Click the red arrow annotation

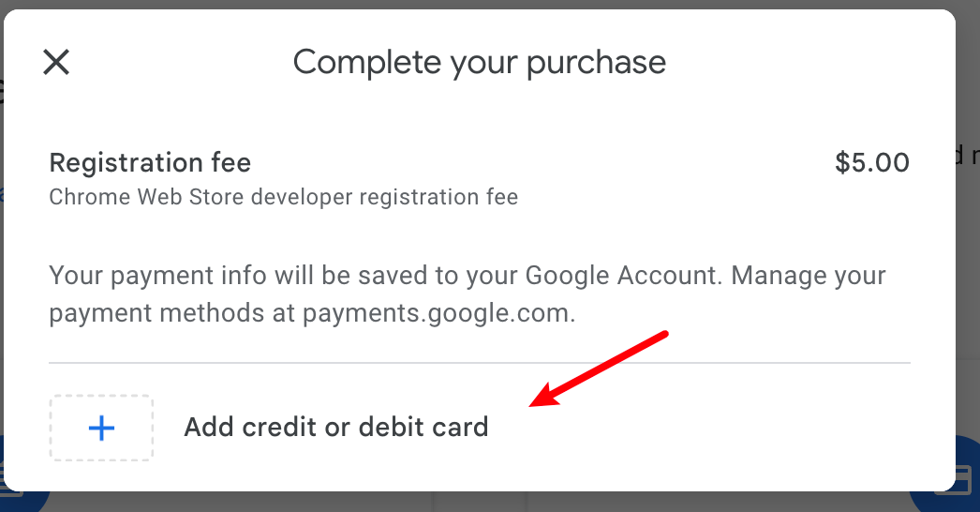[x=598, y=369]
